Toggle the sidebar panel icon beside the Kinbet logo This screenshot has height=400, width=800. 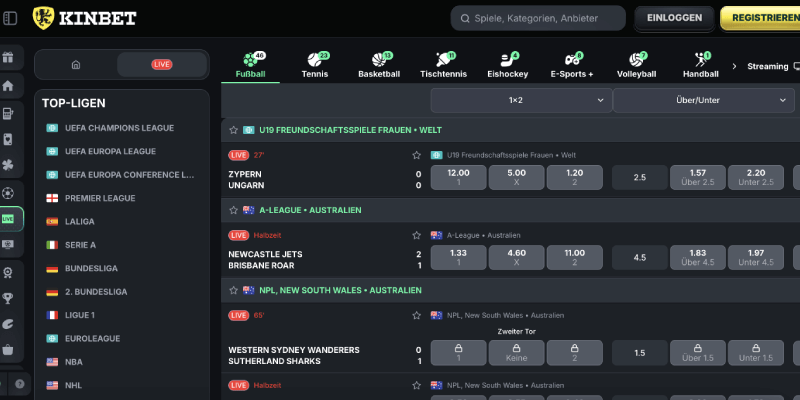10,18
